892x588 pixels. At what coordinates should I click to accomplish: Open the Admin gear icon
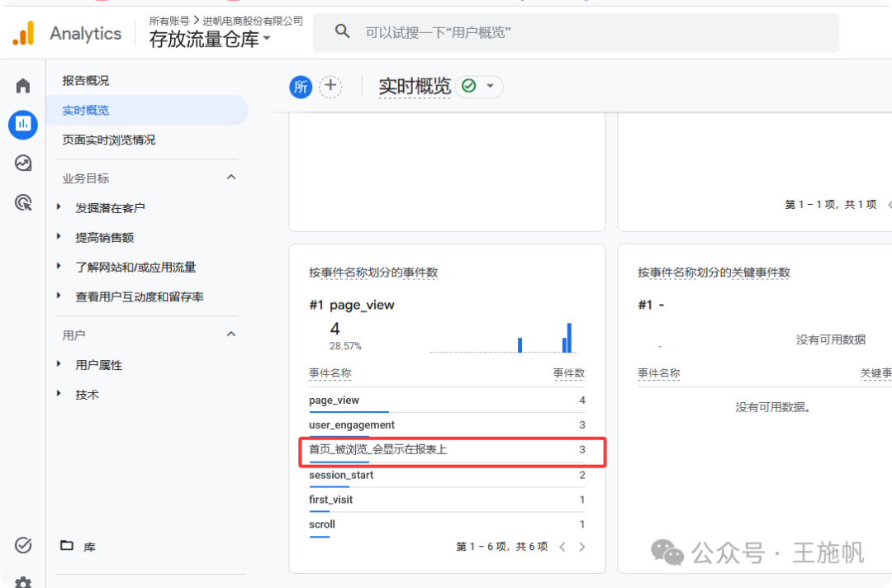(23, 582)
